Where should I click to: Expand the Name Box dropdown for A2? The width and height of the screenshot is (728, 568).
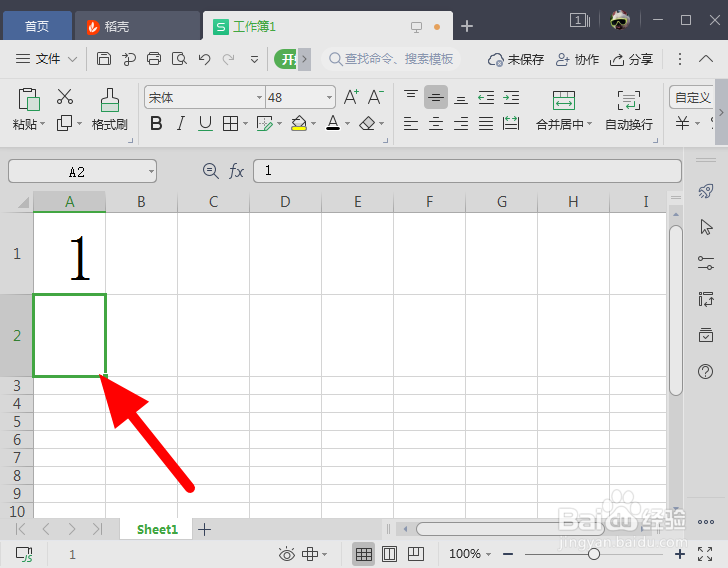pyautogui.click(x=151, y=171)
